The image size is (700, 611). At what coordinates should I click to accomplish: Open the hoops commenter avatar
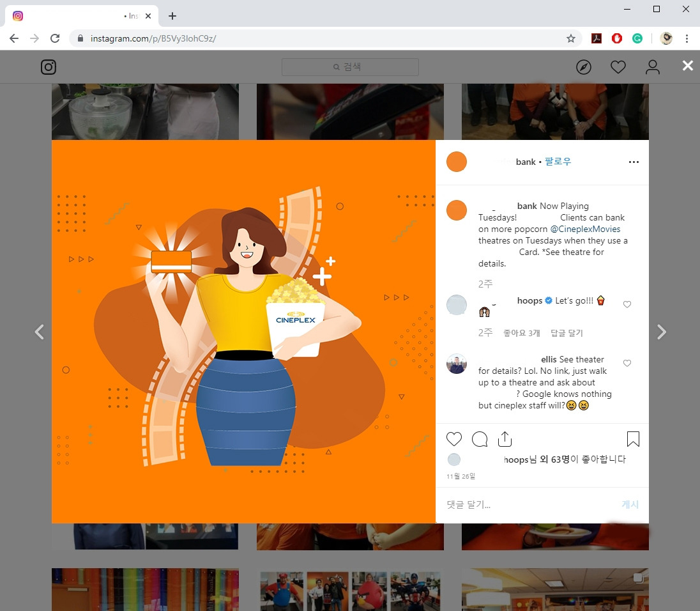point(456,305)
